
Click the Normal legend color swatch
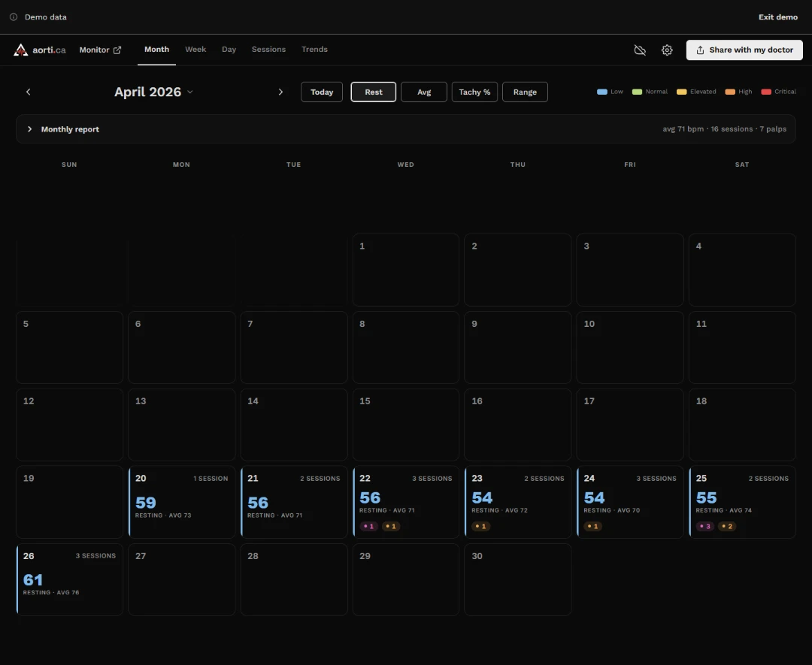click(x=637, y=92)
